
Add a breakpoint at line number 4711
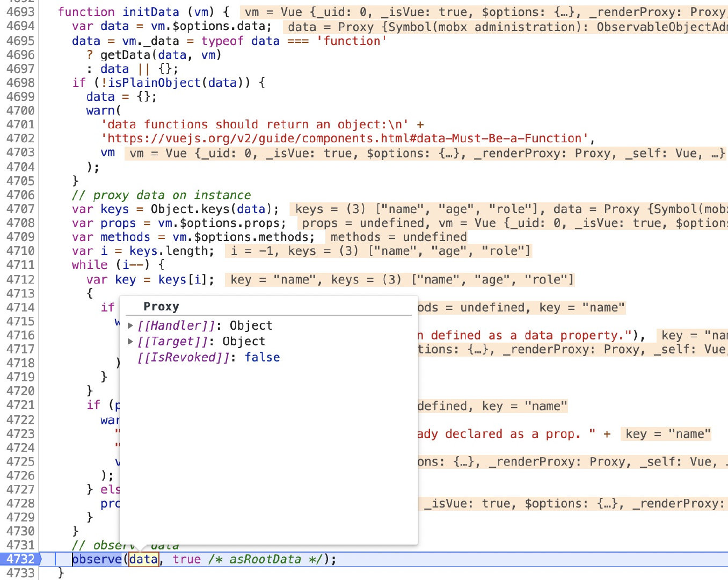pyautogui.click(x=20, y=265)
